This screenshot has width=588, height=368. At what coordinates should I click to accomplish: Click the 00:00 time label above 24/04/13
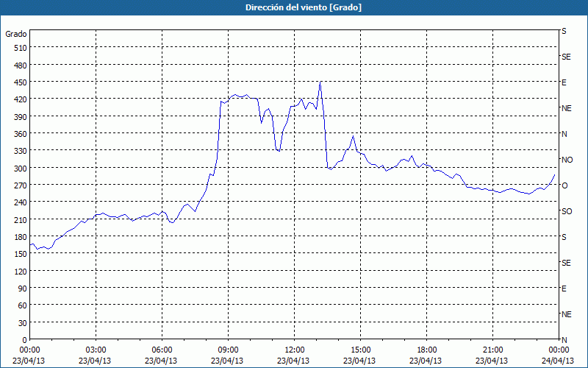[x=559, y=350]
